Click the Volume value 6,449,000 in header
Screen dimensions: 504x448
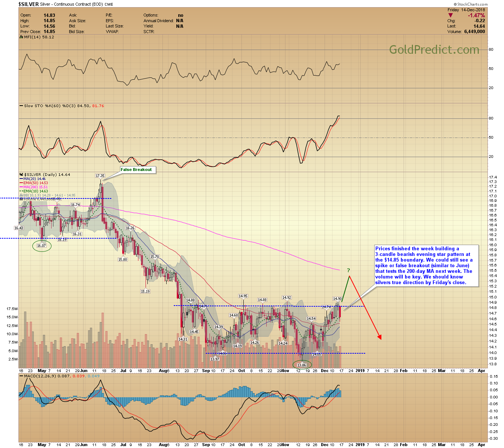[x=475, y=32]
